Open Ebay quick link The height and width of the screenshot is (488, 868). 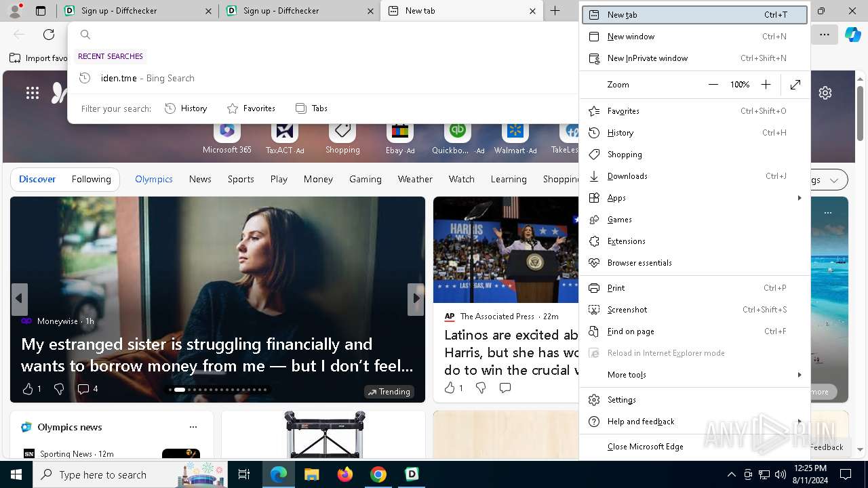[400, 138]
